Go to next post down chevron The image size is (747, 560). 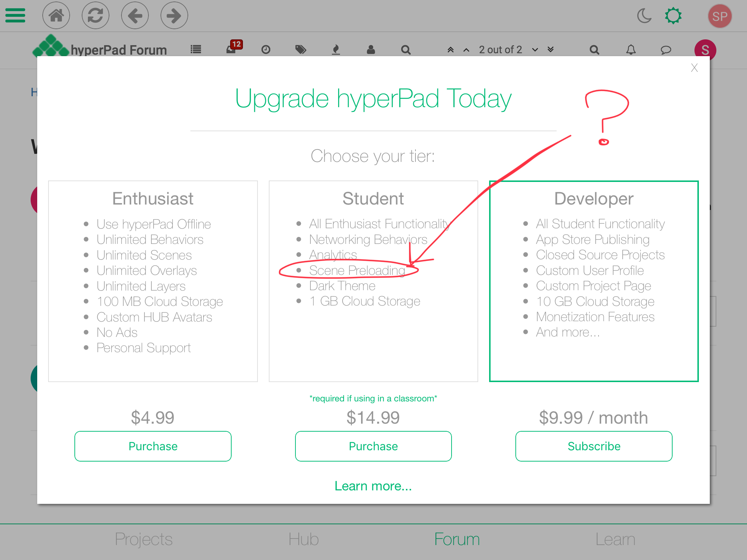tap(535, 50)
